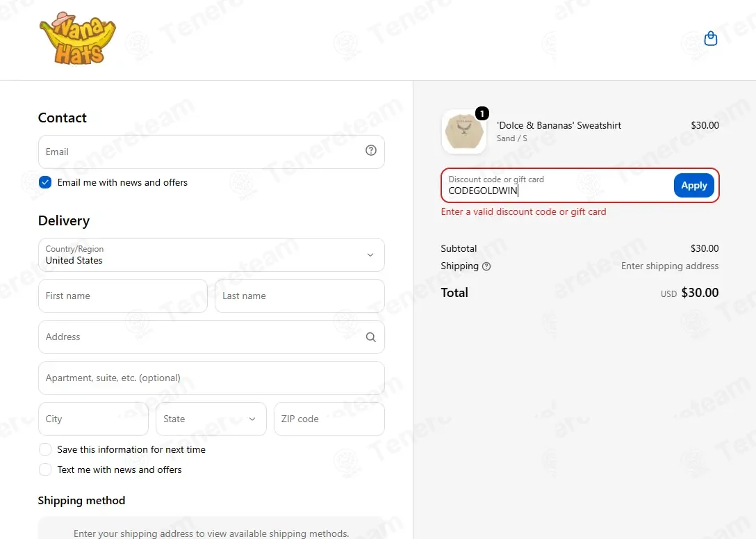Click the Delivery heading
This screenshot has height=539, width=756.
pos(64,220)
